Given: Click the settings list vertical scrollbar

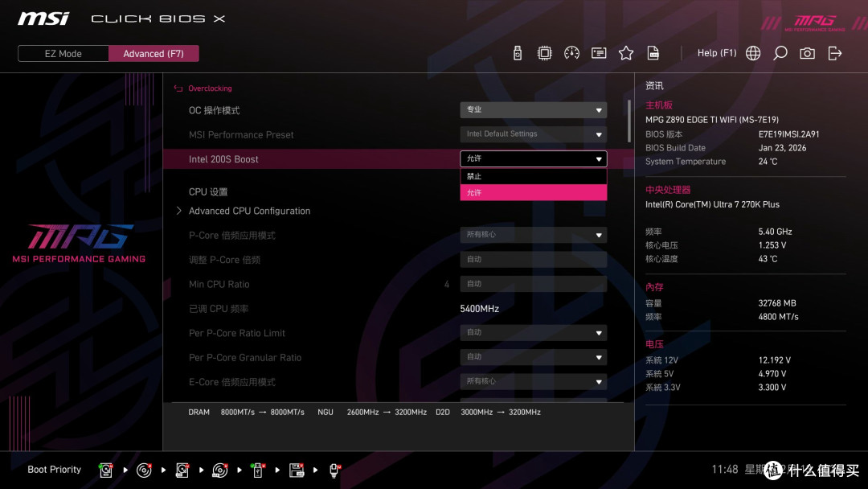Looking at the screenshot, I should [628, 121].
